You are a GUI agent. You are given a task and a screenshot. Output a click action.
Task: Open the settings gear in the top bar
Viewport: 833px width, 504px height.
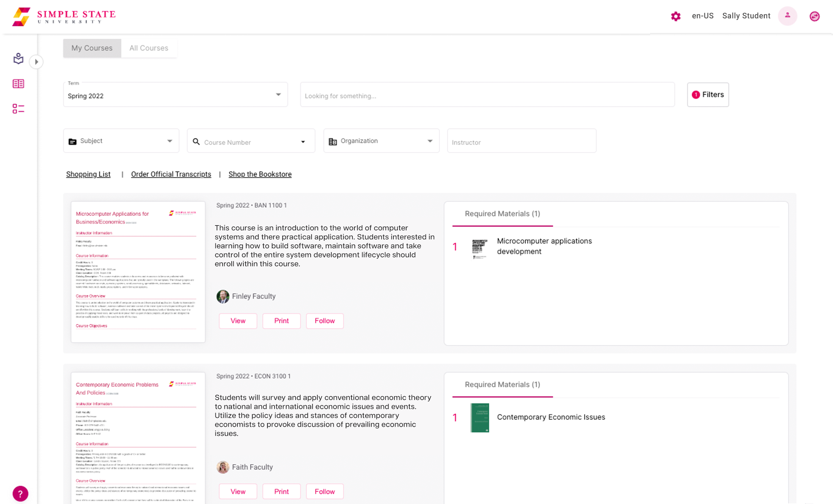coord(675,16)
